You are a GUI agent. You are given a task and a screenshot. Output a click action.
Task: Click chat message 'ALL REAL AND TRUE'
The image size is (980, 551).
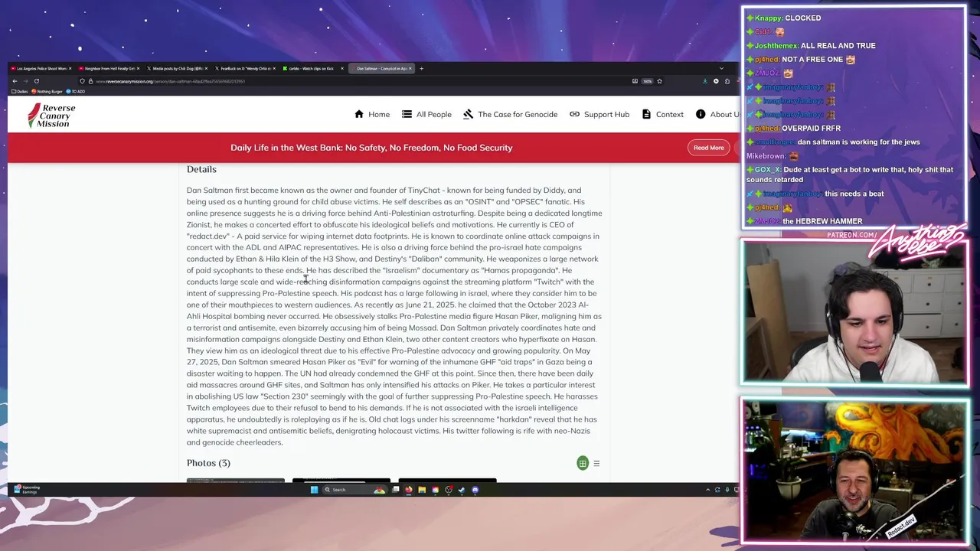click(x=838, y=45)
